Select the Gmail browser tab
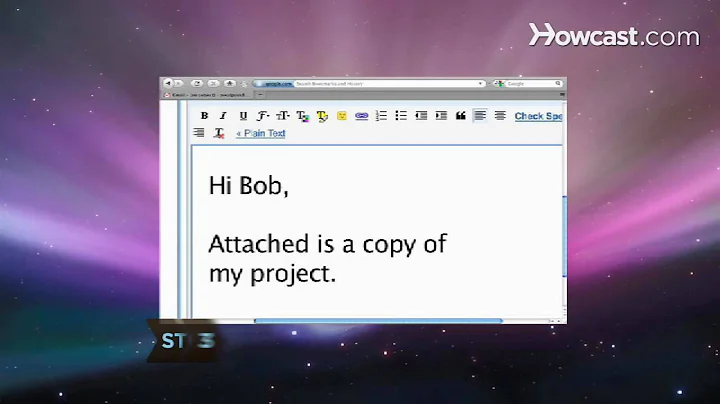 [x=207, y=95]
